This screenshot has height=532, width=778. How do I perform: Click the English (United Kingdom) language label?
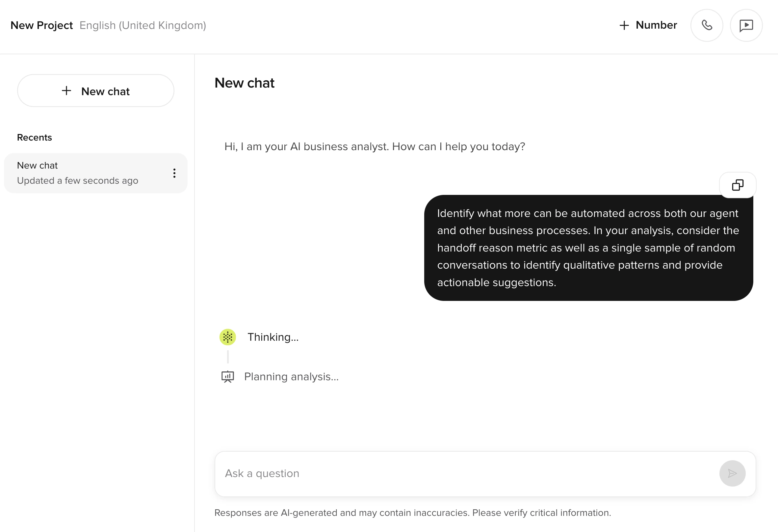(143, 25)
